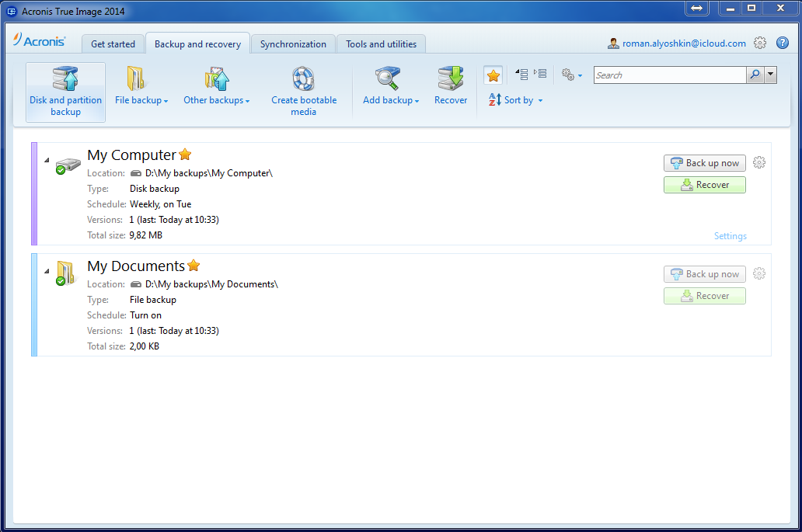Open the File backup tool
Image resolution: width=802 pixels, height=532 pixels.
click(141, 87)
